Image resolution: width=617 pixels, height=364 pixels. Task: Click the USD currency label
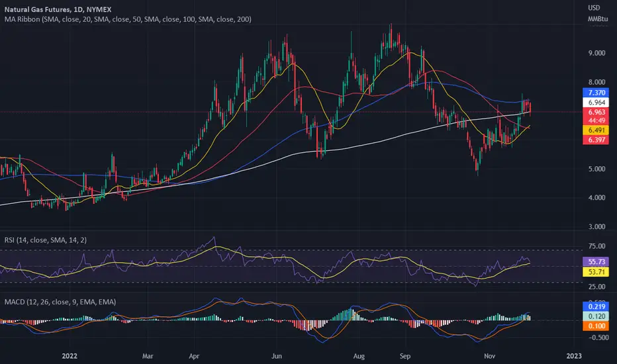(594, 7)
